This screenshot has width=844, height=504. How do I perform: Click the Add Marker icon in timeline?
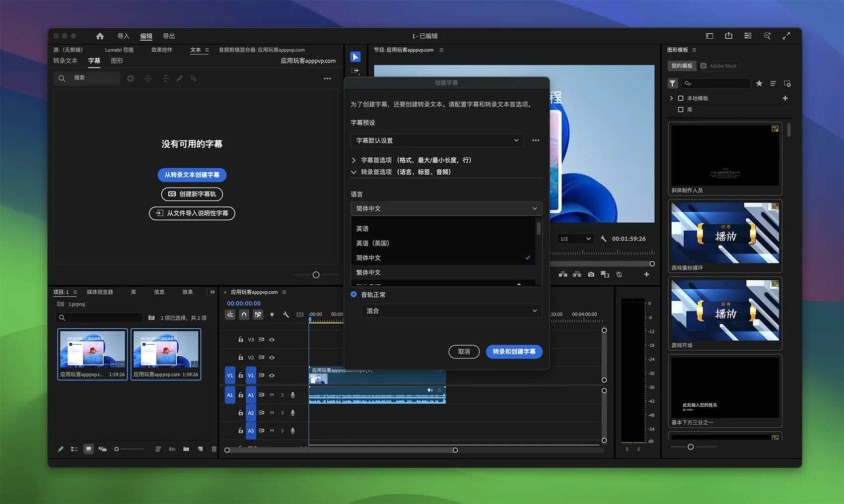point(272,315)
